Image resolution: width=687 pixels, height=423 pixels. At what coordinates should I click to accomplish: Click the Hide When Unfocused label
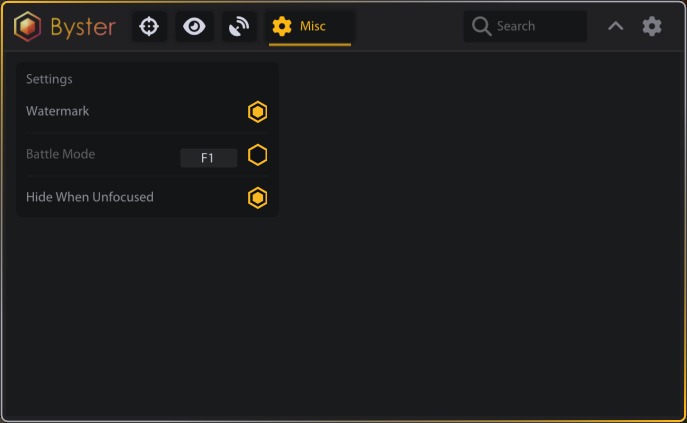[x=90, y=197]
